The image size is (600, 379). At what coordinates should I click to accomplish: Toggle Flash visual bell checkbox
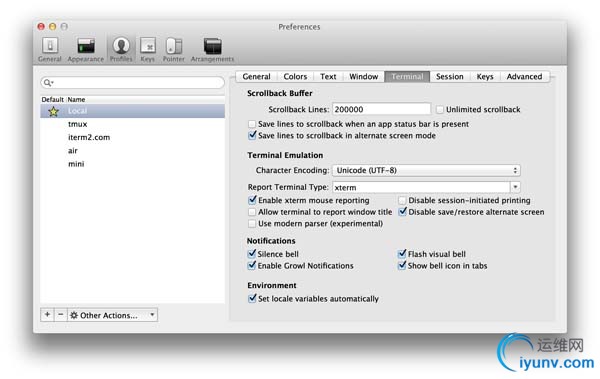[x=402, y=253]
